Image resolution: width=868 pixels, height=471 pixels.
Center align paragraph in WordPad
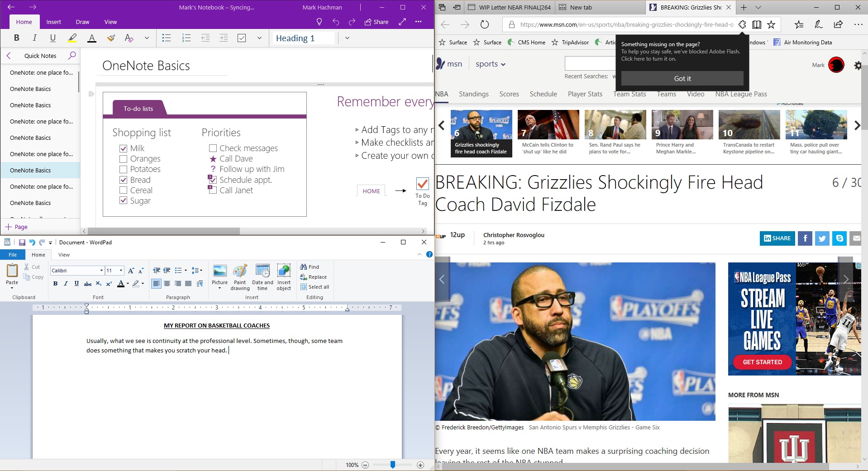pos(167,284)
